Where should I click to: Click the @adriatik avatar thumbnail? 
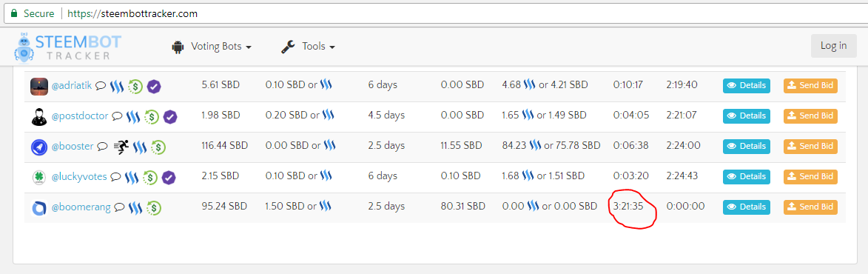[39, 86]
